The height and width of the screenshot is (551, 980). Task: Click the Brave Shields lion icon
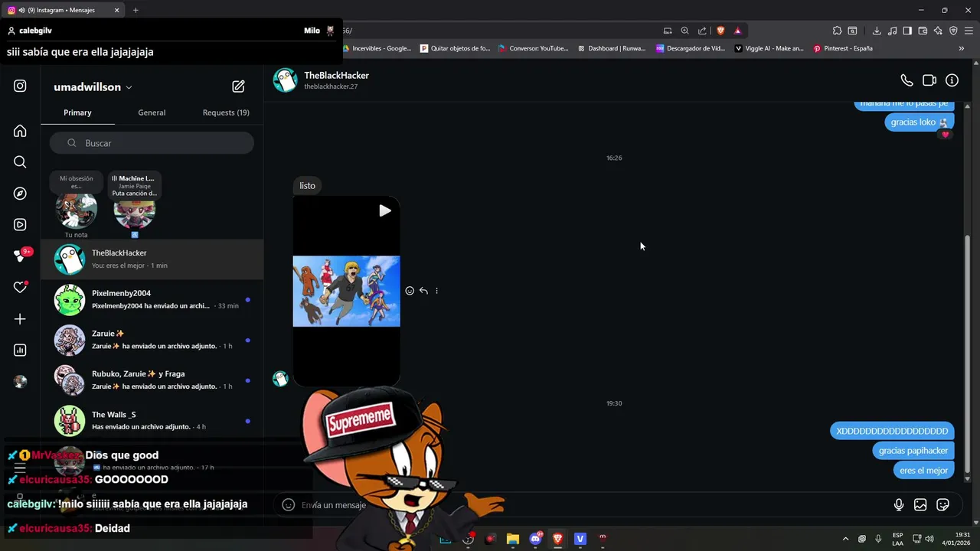[720, 31]
